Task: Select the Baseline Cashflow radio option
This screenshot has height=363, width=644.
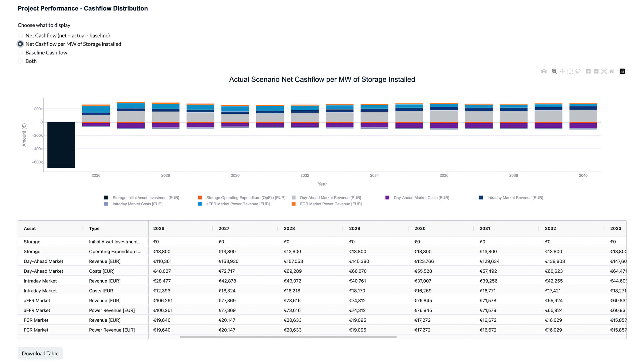Action: 20,53
